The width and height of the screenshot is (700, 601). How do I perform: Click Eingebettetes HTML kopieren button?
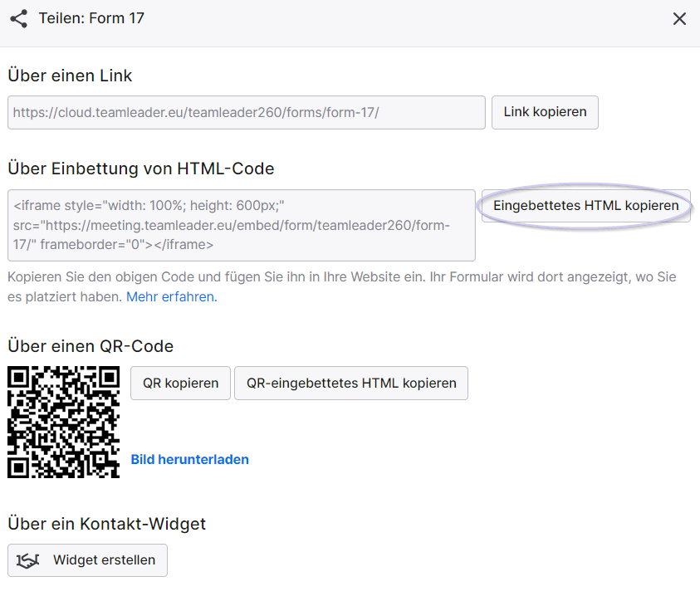click(585, 206)
